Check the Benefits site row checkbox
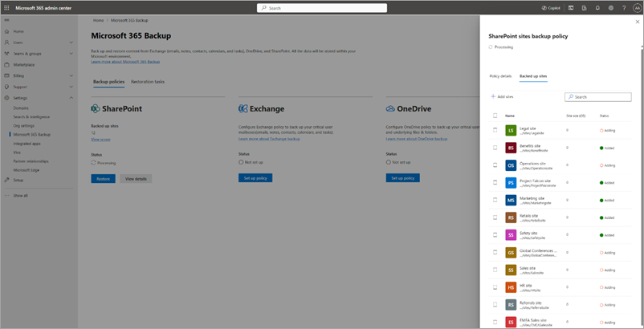 click(495, 148)
